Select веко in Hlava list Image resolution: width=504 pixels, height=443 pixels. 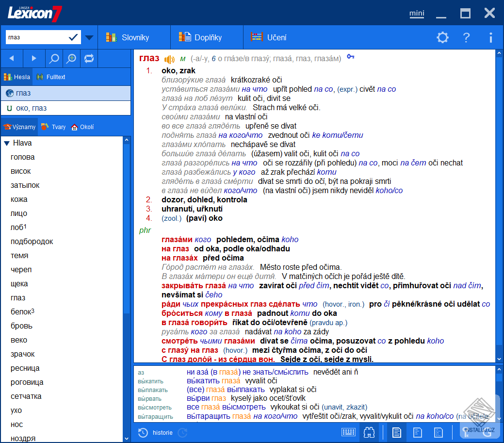(19, 340)
